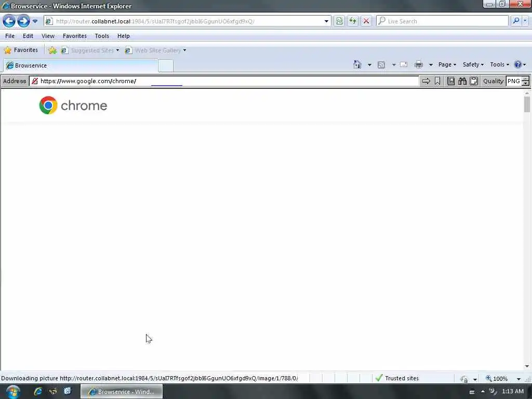Click the 100% zoom level button
The width and height of the screenshot is (532, 399).
point(497,378)
